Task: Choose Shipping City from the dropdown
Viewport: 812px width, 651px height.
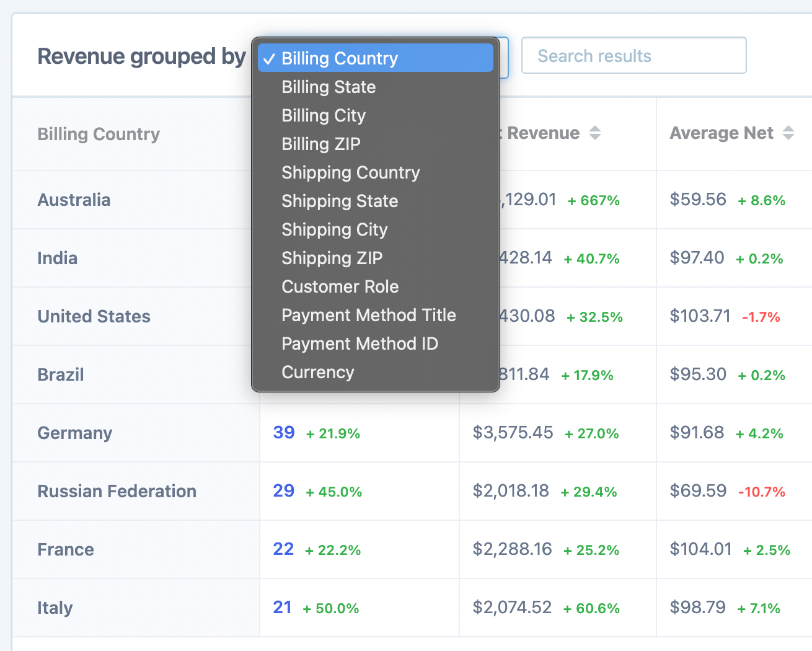Action: (334, 229)
